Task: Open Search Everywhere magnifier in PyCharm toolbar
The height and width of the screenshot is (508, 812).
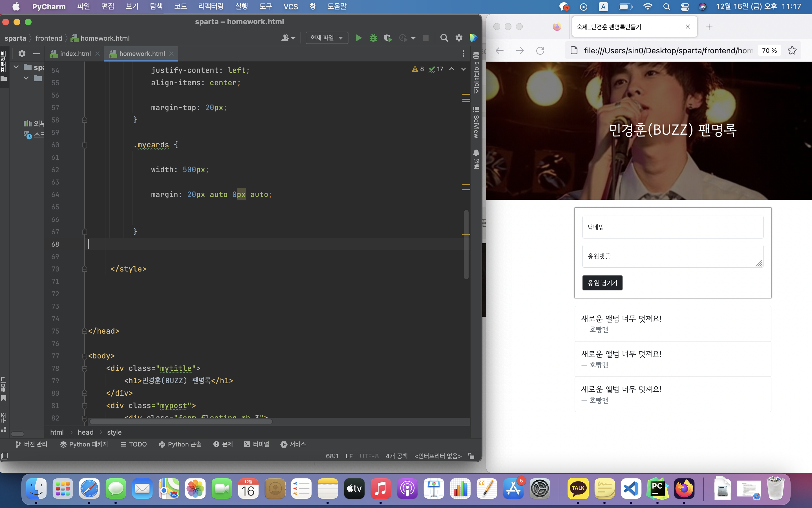Action: (444, 38)
